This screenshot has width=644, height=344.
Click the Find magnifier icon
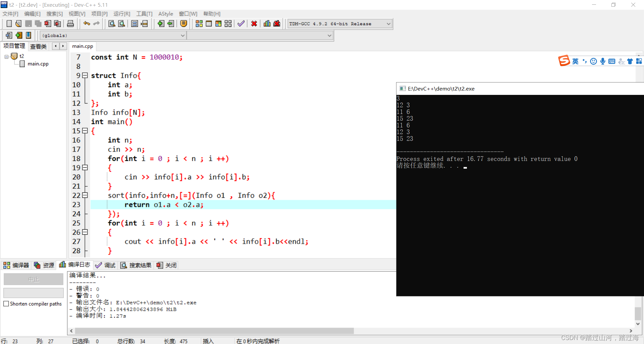(112, 23)
